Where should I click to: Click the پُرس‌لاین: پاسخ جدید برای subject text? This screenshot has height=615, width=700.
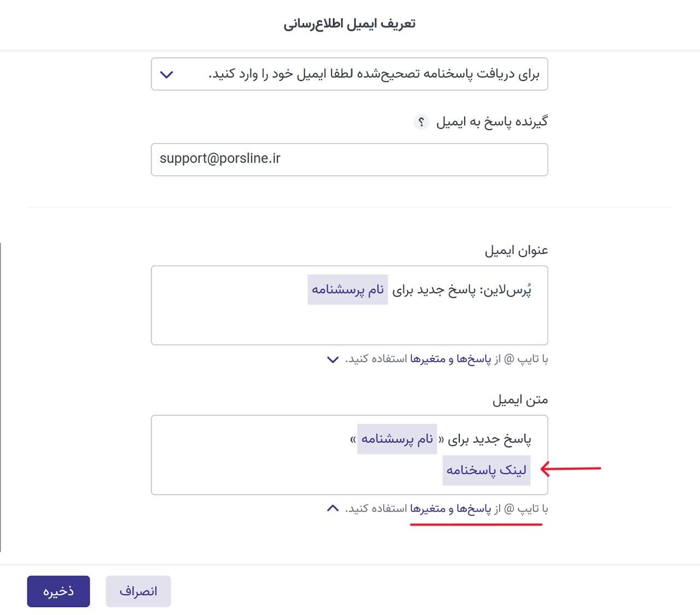pos(462,289)
